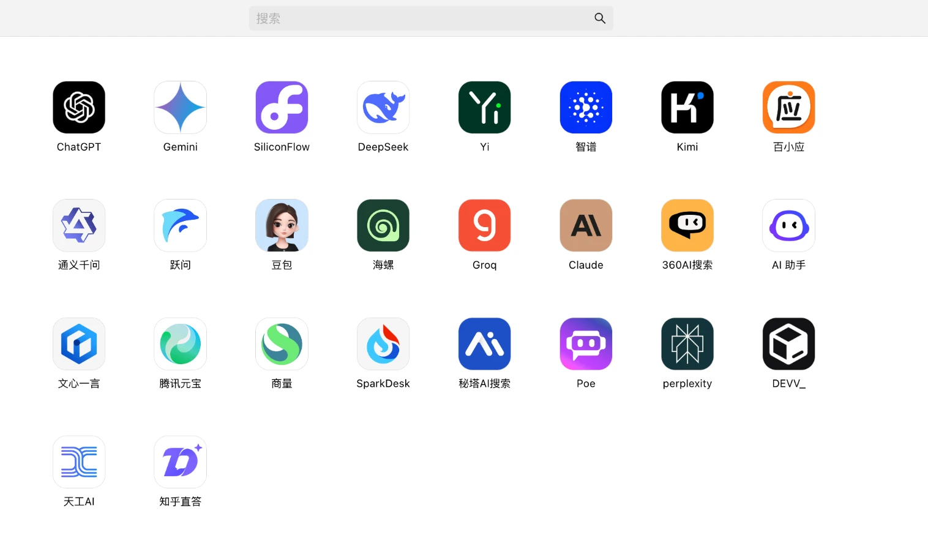Select the Groq icon

point(484,226)
